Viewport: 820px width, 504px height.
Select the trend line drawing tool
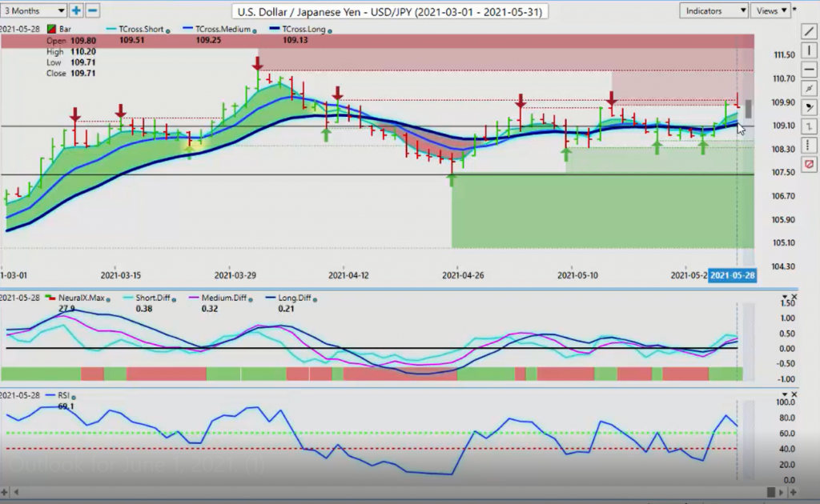pos(809,31)
